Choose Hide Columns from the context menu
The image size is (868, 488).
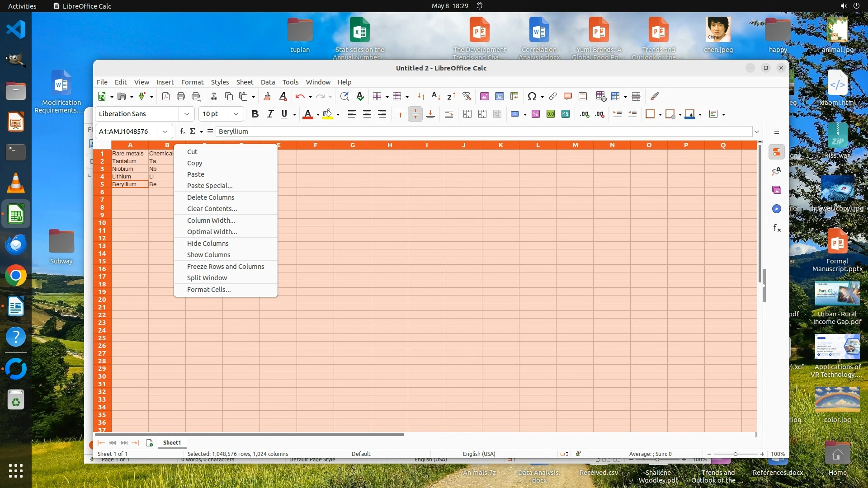(208, 244)
